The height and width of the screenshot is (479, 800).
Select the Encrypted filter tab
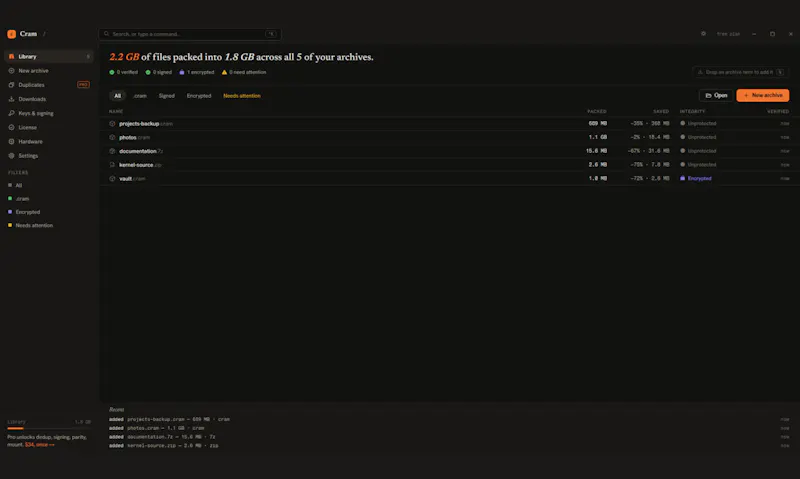[199, 96]
